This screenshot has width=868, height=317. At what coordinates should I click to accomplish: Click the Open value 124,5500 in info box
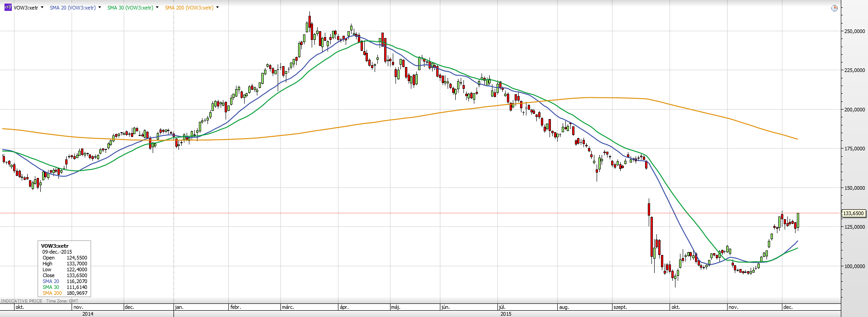tap(77, 258)
